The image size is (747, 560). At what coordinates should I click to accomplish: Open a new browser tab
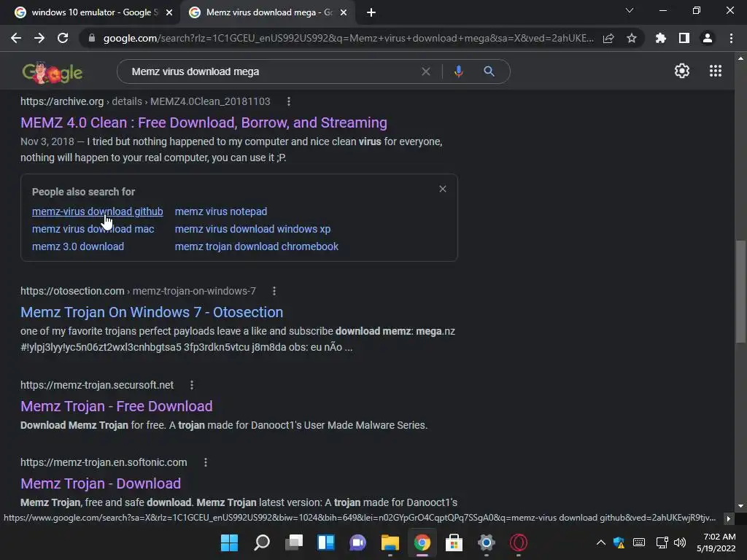[371, 13]
